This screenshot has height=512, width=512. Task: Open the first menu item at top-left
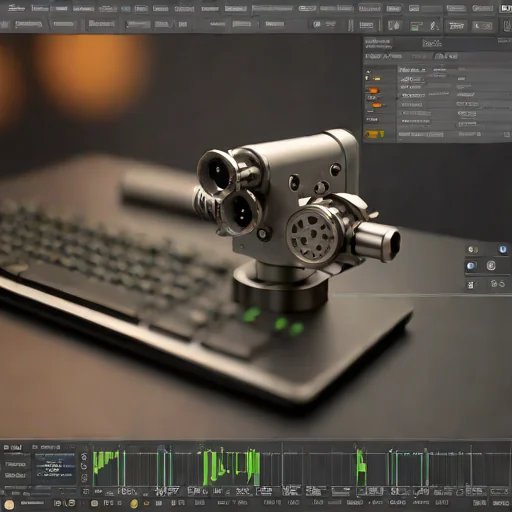[x=16, y=8]
